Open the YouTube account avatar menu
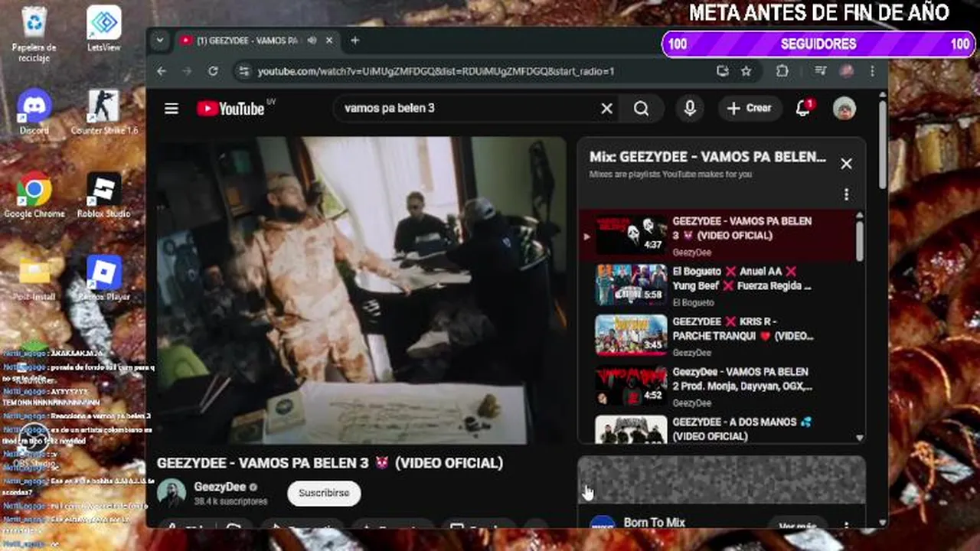 coord(844,109)
